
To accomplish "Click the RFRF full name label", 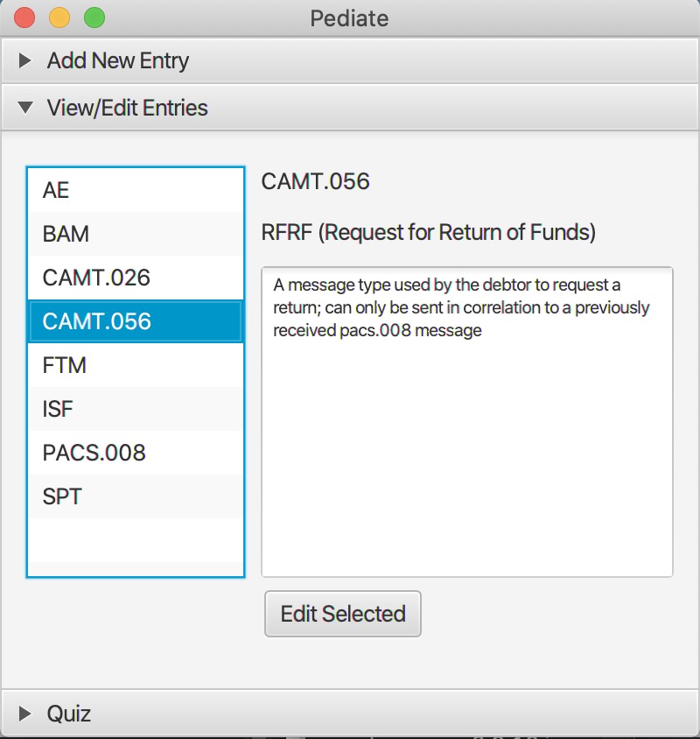I will point(428,233).
